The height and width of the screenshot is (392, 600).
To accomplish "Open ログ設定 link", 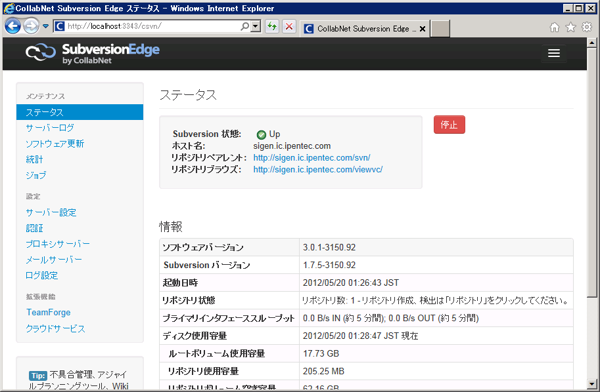I will coord(42,275).
